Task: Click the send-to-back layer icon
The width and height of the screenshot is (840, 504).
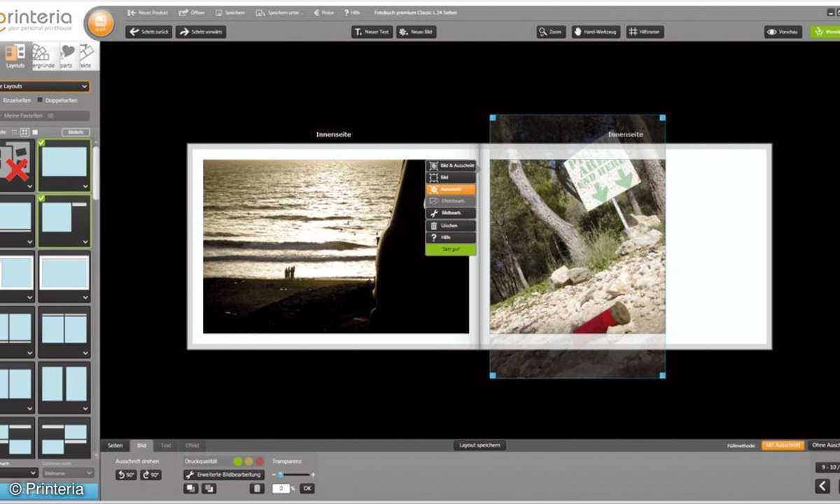Action: [x=208, y=489]
